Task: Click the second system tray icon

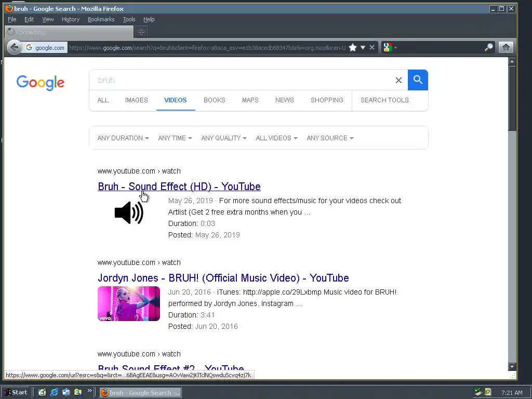Action: tap(488, 392)
